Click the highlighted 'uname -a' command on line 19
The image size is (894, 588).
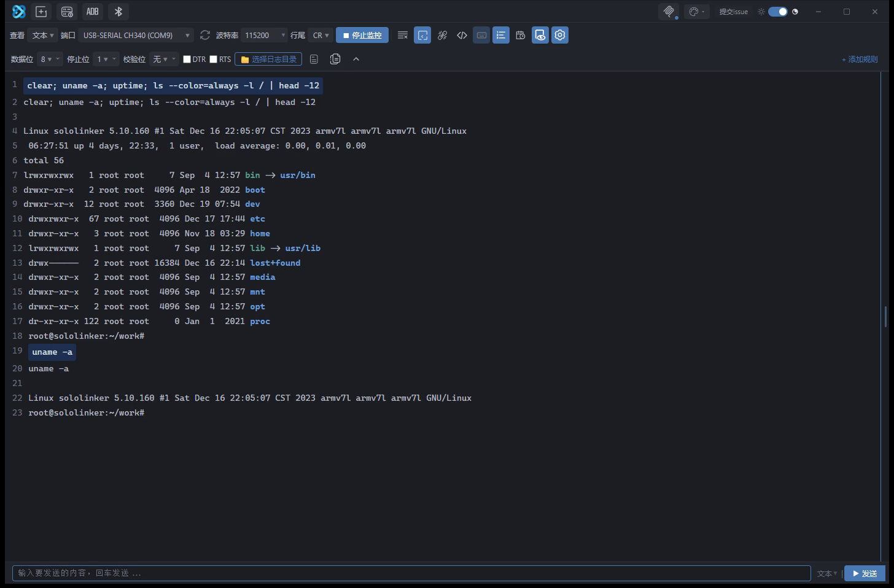[x=52, y=352]
